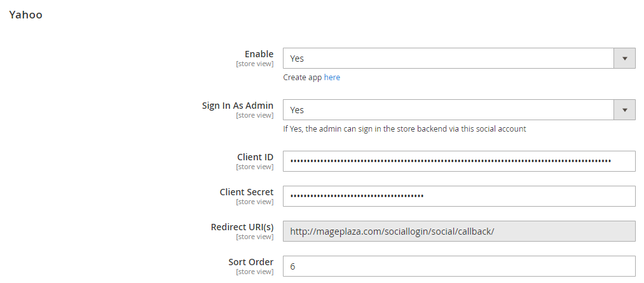Click the Client ID label
This screenshot has width=644, height=283.
pos(255,157)
